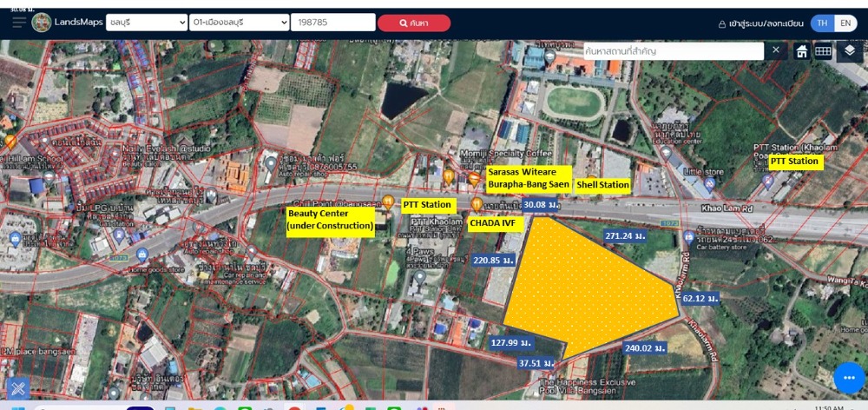Click the Car battery store pin

pos(688,237)
